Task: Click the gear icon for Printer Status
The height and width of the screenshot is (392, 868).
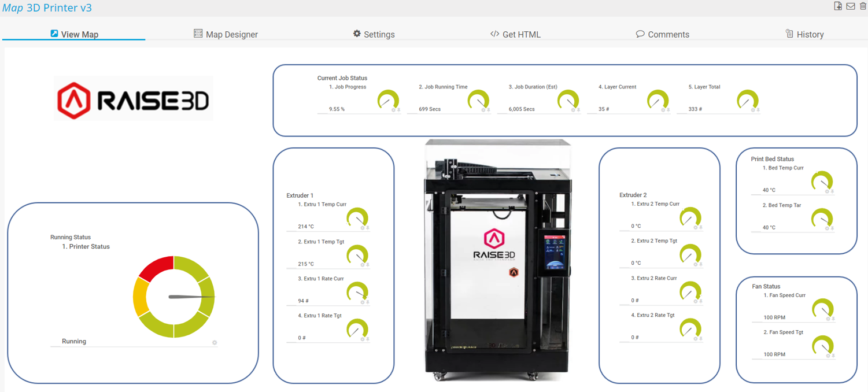Action: tap(215, 342)
